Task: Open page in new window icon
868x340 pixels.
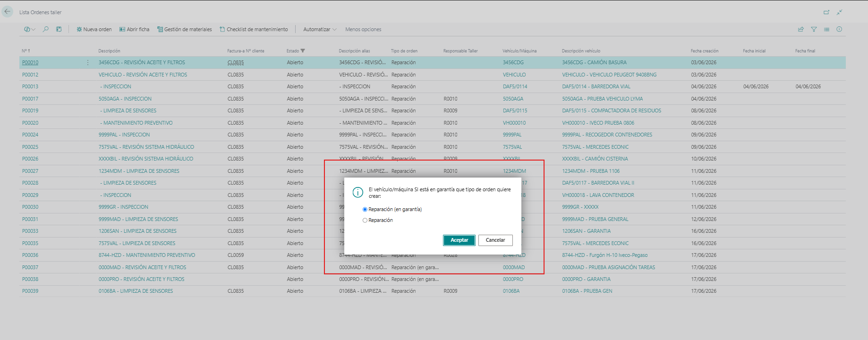Action: [826, 12]
